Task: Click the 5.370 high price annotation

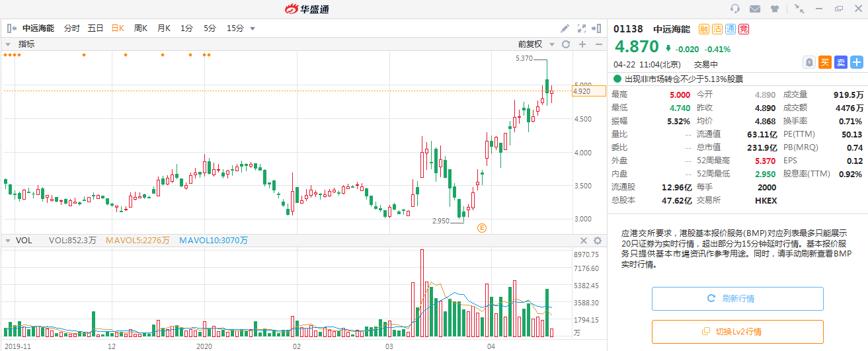Action: pyautogui.click(x=524, y=59)
